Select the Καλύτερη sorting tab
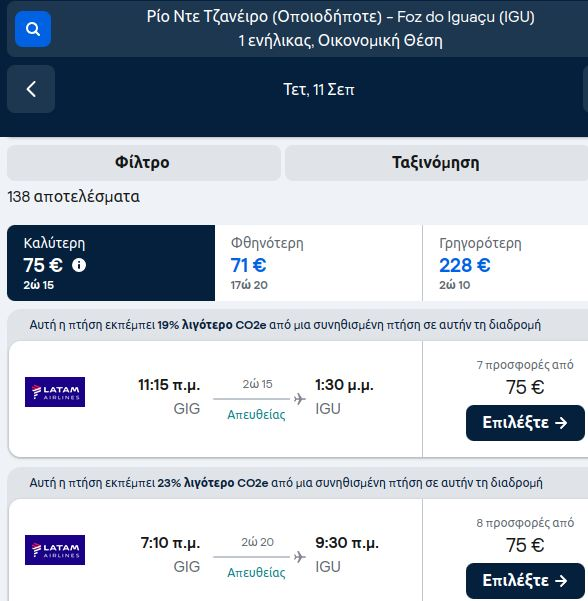This screenshot has width=588, height=601. pos(111,263)
